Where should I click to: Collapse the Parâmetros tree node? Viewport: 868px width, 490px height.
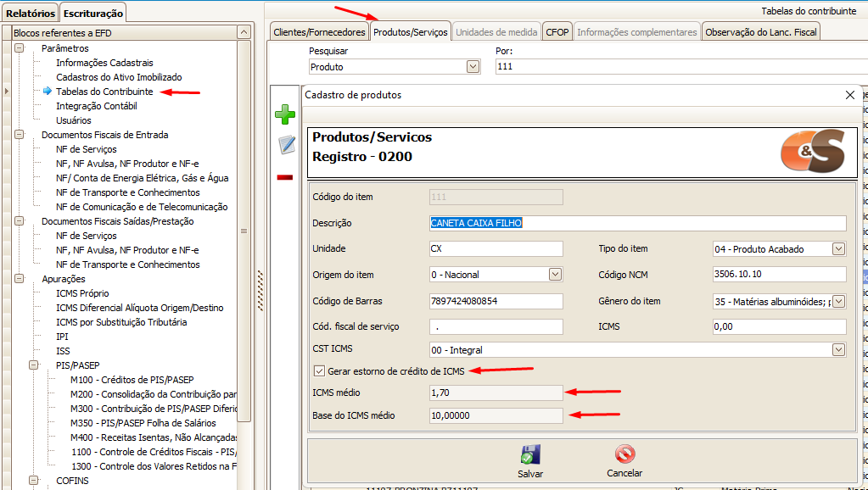19,48
